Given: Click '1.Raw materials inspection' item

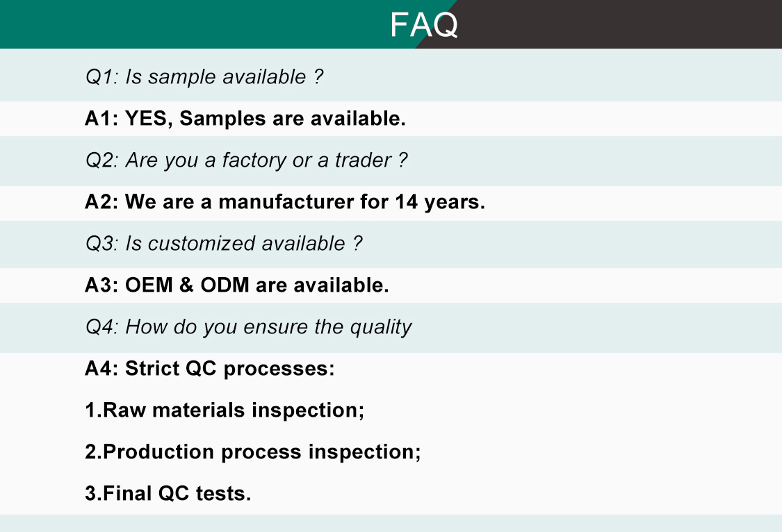Looking at the screenshot, I should 225,410.
